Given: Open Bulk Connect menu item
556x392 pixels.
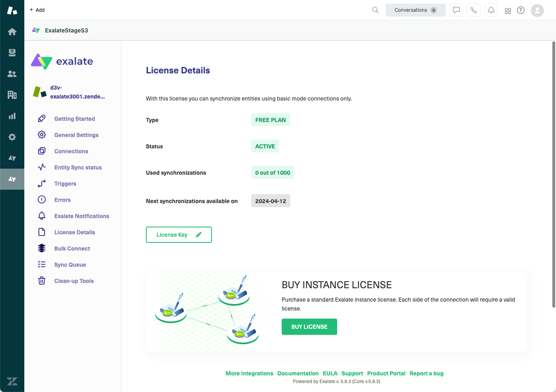Looking at the screenshot, I should pos(72,248).
